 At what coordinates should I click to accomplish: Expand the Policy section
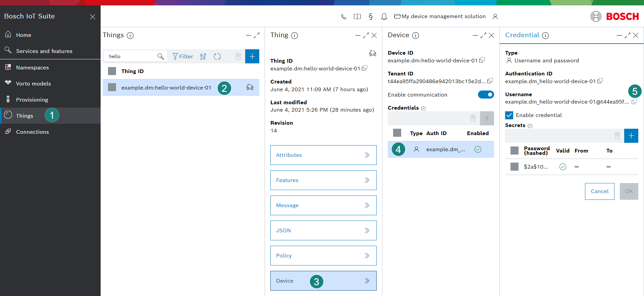click(323, 255)
